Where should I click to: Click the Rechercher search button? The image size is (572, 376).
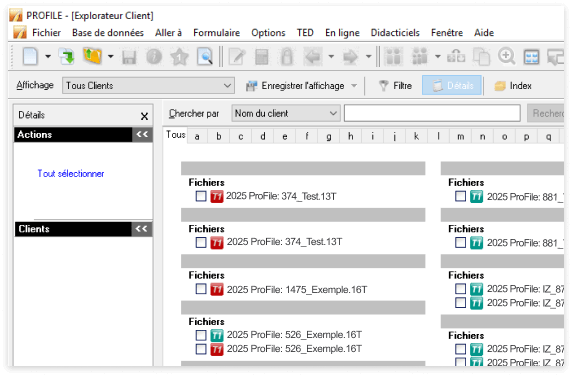click(x=546, y=113)
